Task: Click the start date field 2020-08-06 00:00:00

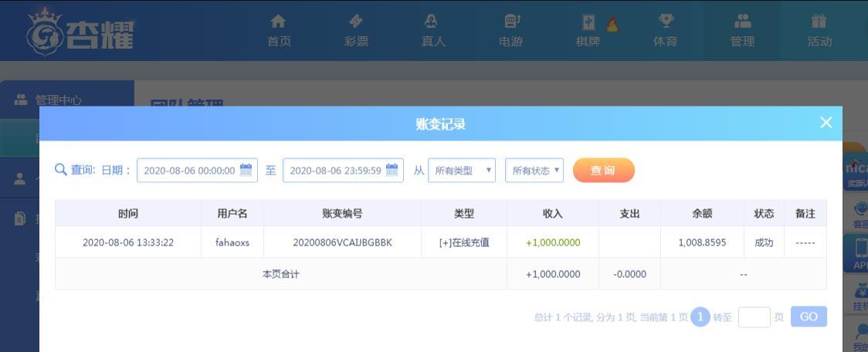Action: pos(189,171)
